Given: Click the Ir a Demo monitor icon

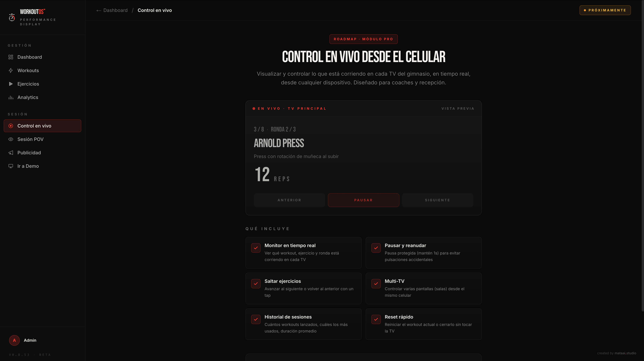Looking at the screenshot, I should tap(11, 166).
